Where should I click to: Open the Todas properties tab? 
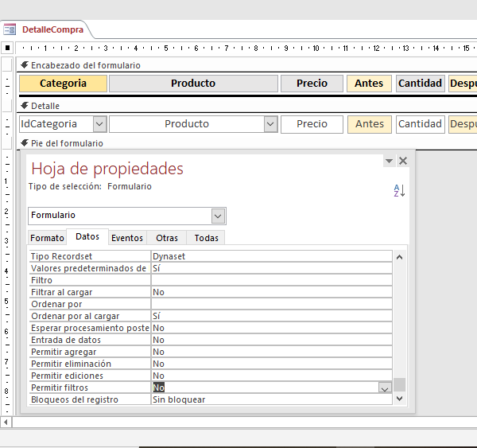click(x=206, y=238)
